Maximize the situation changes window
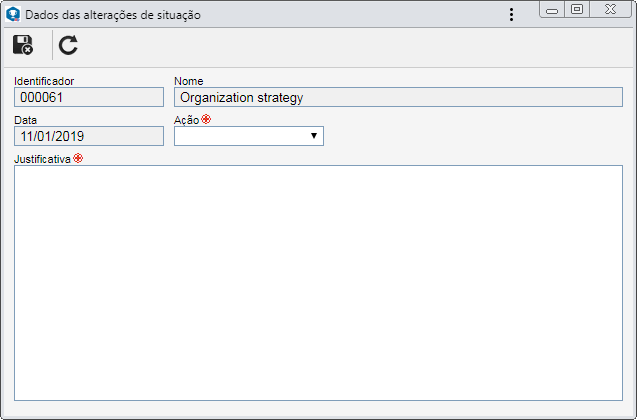The width and height of the screenshot is (637, 420). coord(577,10)
